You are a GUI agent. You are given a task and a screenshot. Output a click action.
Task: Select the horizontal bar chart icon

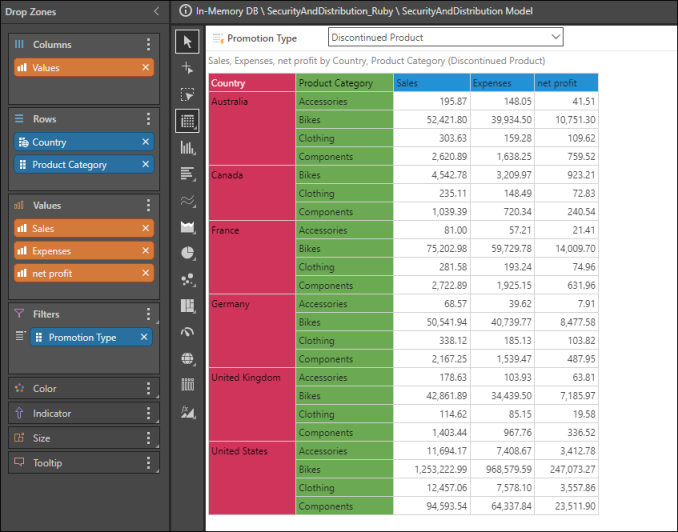point(187,174)
